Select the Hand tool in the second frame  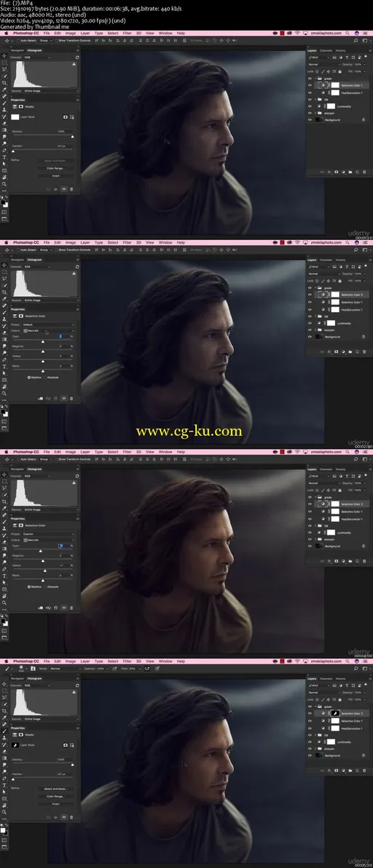point(4,386)
